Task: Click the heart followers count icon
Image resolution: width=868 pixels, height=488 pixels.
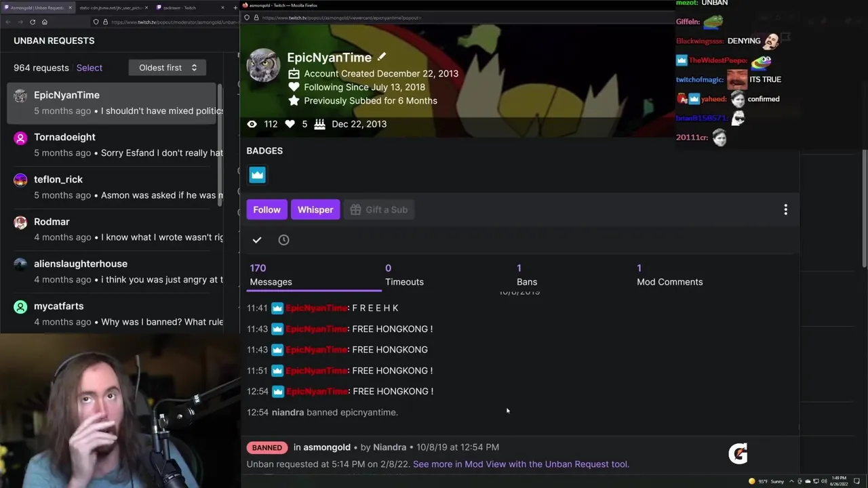Action: [290, 124]
